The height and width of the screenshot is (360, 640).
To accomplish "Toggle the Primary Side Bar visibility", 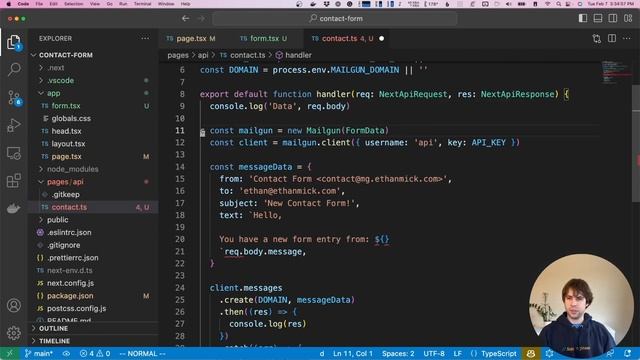I will coord(583,18).
